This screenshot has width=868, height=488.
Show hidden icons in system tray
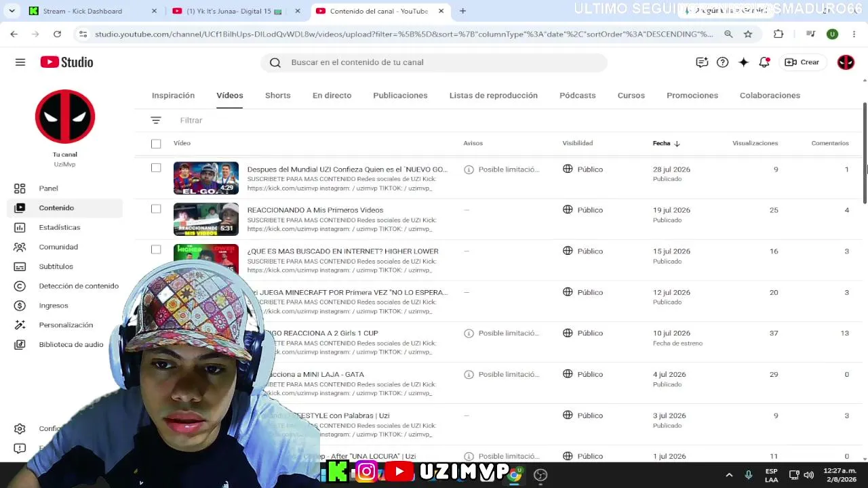click(729, 475)
